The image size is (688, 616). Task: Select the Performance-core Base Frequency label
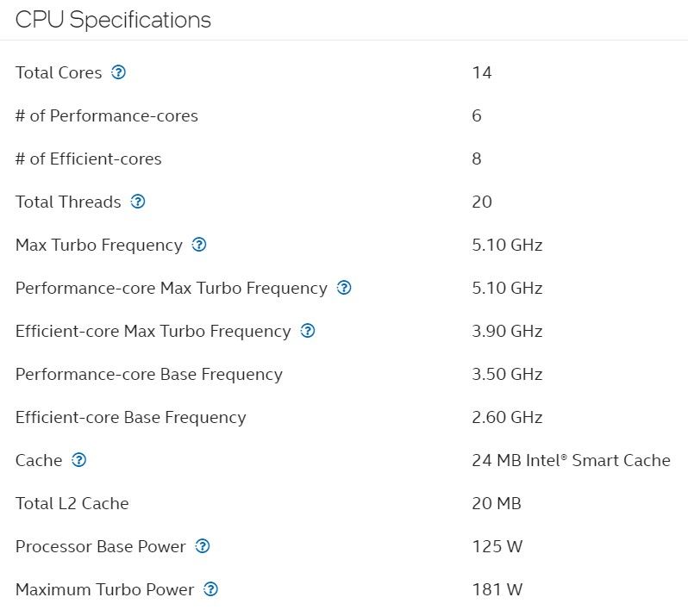click(x=149, y=375)
